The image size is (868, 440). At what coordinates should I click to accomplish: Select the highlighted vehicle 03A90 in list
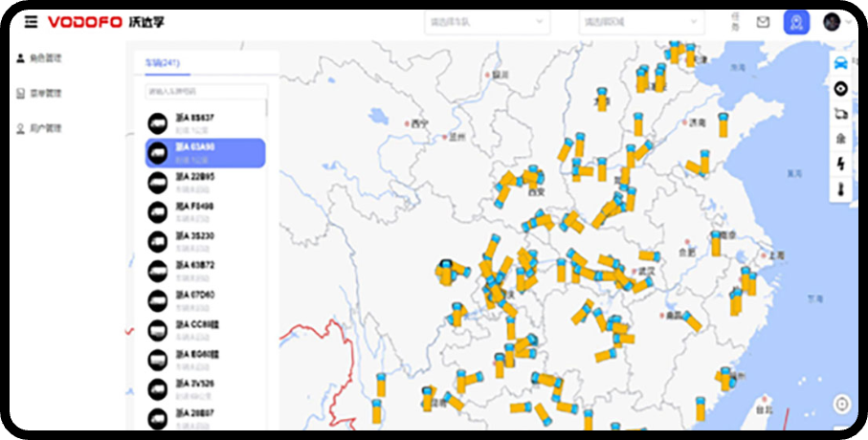(205, 152)
